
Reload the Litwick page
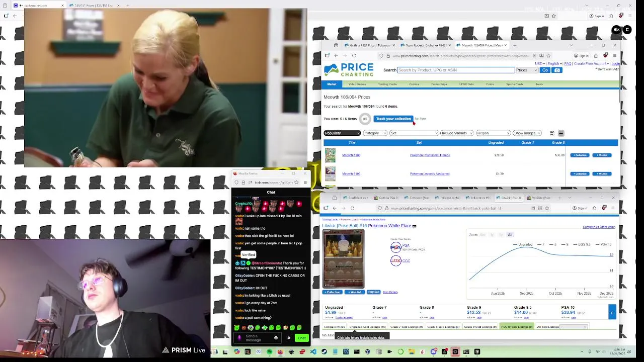click(x=352, y=208)
